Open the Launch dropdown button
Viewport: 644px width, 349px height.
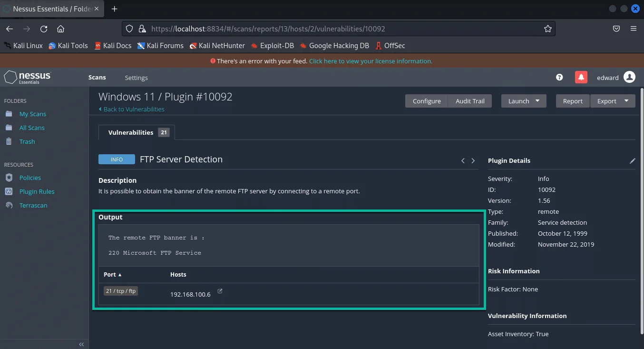[x=524, y=101]
